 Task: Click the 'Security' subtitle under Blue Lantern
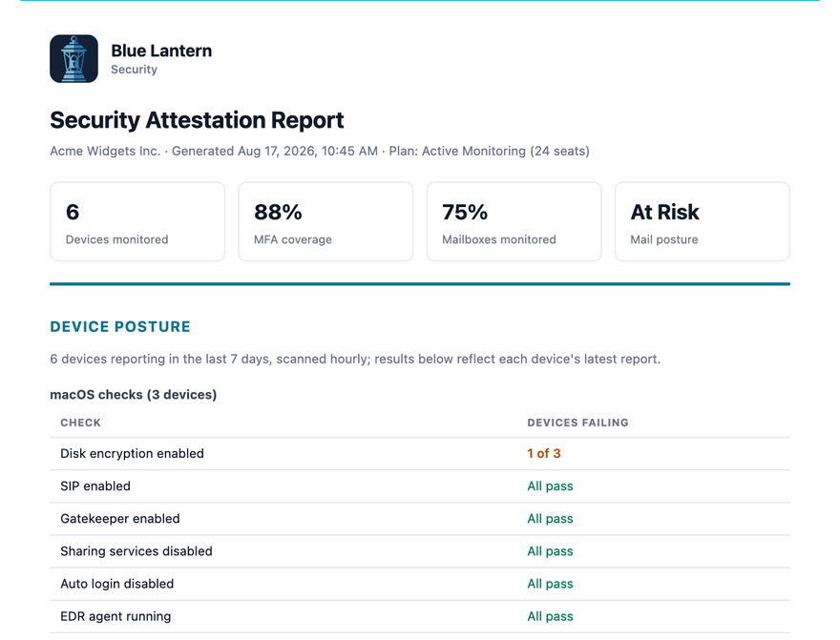point(134,70)
